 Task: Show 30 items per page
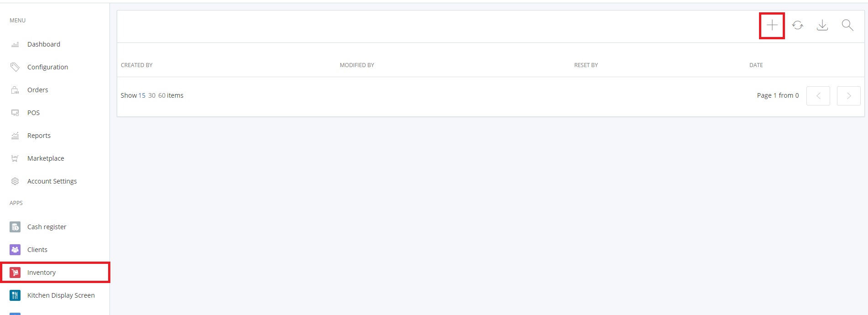152,95
